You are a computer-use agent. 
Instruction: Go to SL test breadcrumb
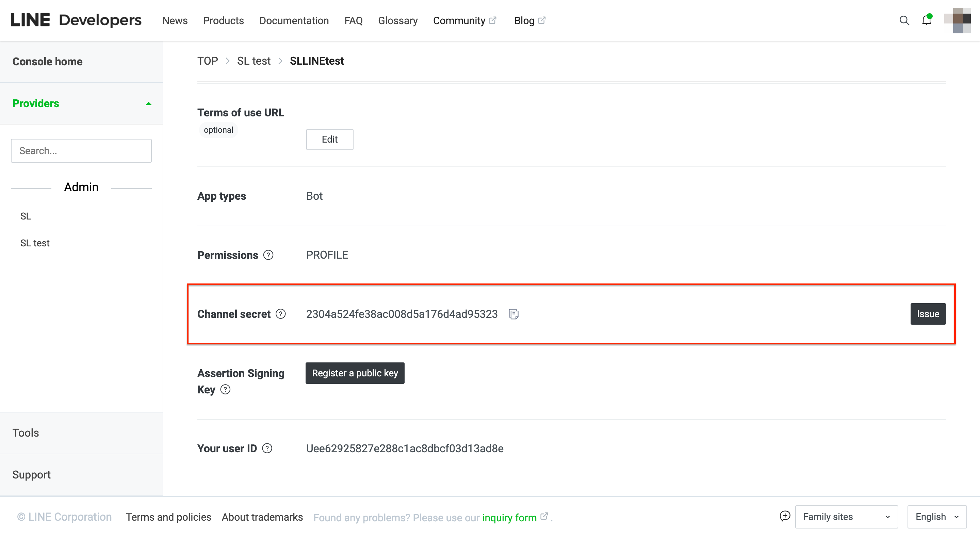coord(254,61)
